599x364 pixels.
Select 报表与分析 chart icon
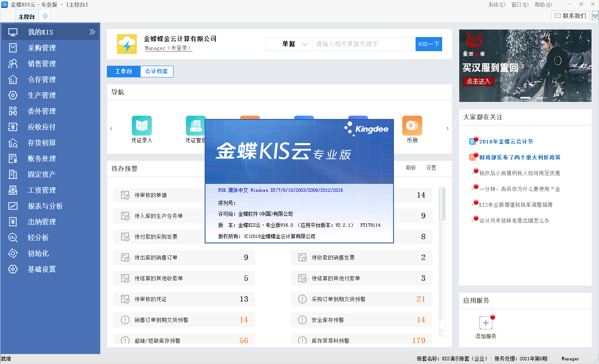pyautogui.click(x=13, y=206)
